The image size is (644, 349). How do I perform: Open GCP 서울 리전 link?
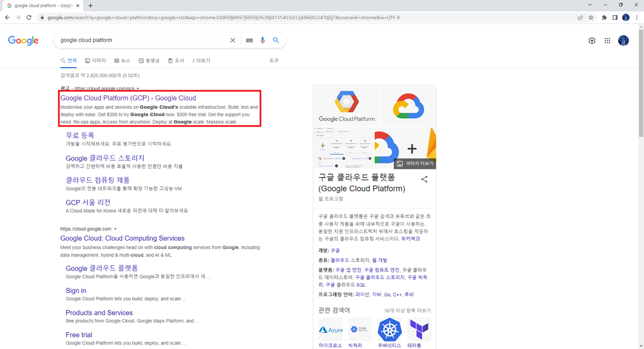pos(88,202)
